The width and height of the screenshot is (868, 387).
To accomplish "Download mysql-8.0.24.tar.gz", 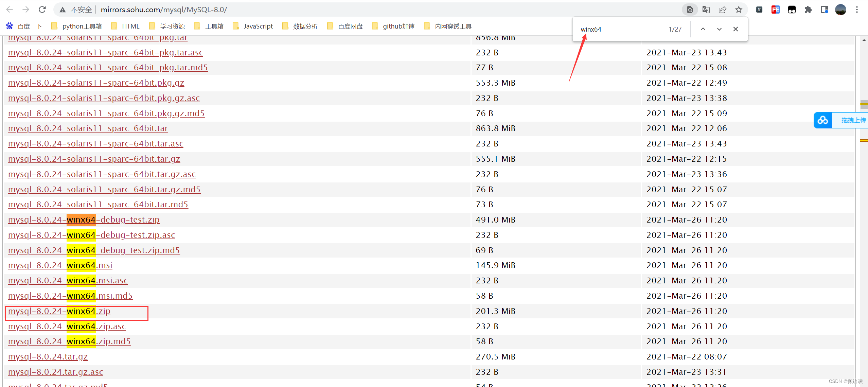I will coord(48,356).
